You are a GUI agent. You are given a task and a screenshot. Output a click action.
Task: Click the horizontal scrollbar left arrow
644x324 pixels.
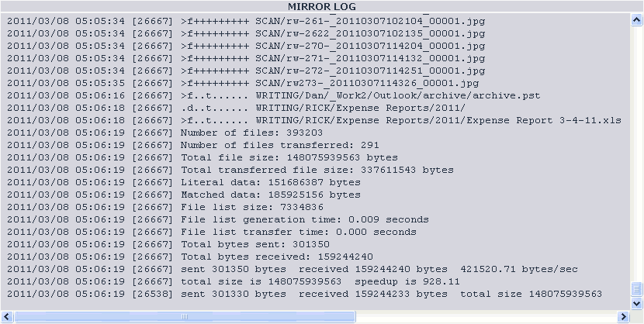(8, 316)
